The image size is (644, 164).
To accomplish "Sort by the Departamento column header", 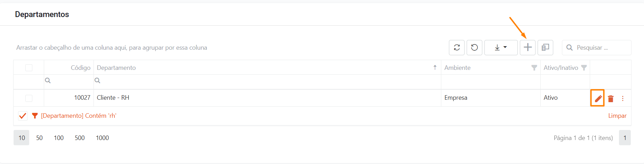I will click(x=116, y=68).
